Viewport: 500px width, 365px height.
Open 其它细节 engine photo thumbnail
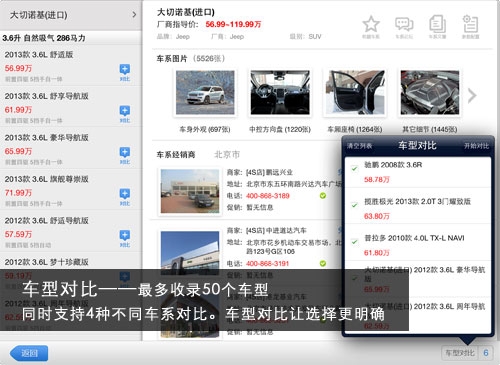point(430,93)
